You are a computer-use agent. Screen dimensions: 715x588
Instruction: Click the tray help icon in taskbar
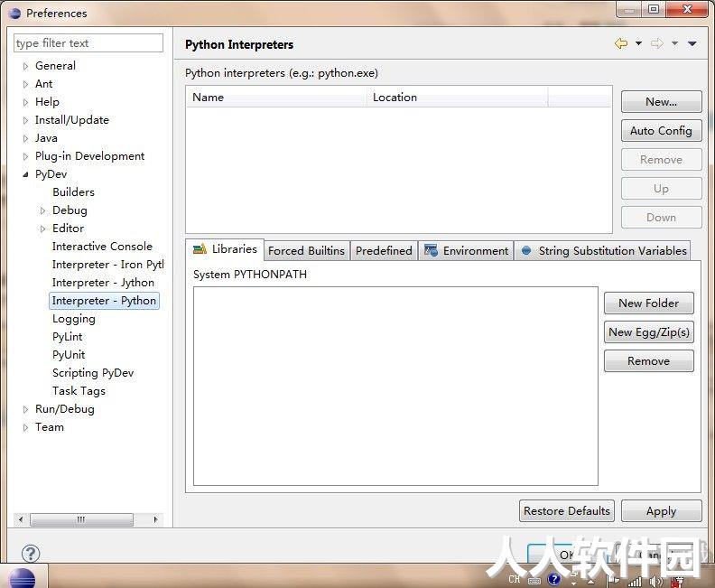pos(554,579)
